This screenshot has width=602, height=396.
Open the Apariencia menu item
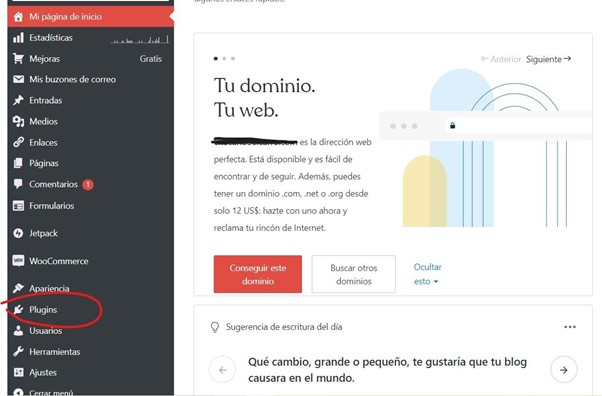(91, 288)
